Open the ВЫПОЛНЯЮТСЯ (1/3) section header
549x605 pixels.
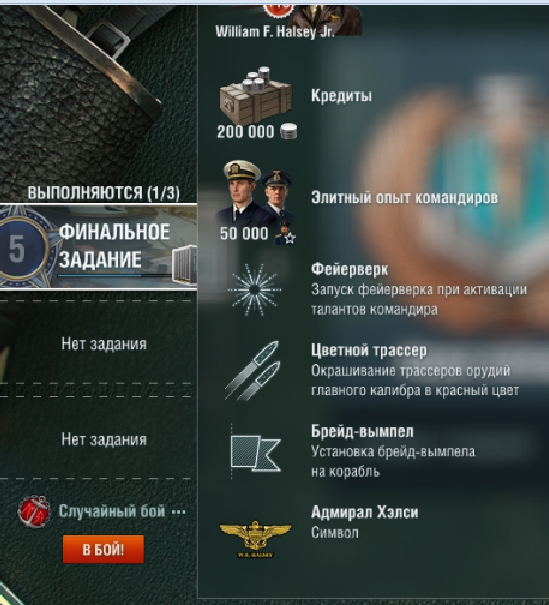point(103,193)
